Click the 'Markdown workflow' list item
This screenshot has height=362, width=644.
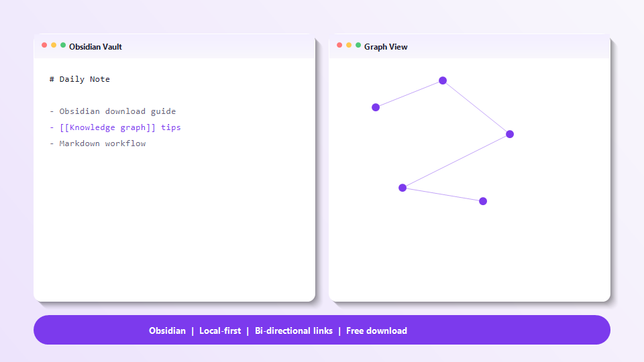coord(97,143)
